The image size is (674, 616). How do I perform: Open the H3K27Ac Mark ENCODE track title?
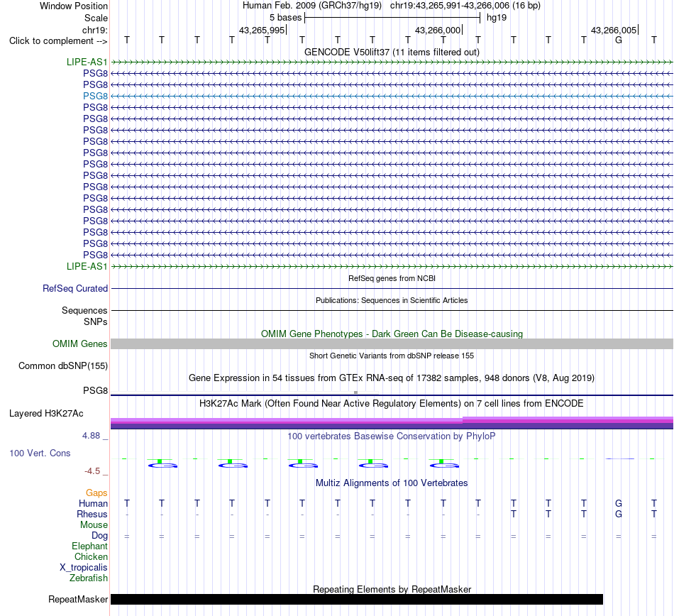click(x=392, y=403)
